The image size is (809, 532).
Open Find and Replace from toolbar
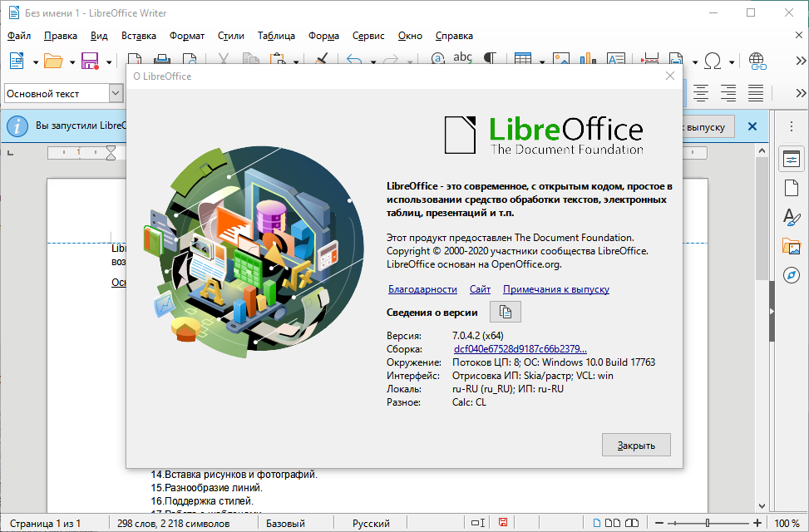coord(437,58)
